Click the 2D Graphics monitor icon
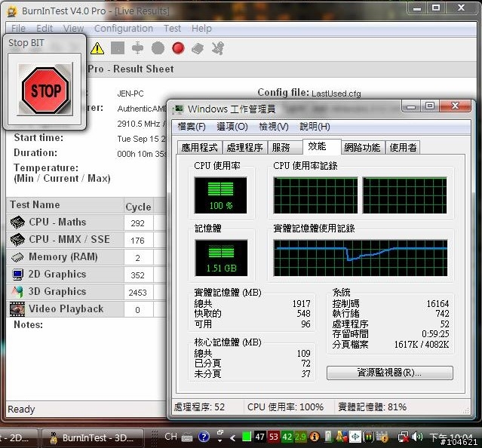 point(17,275)
